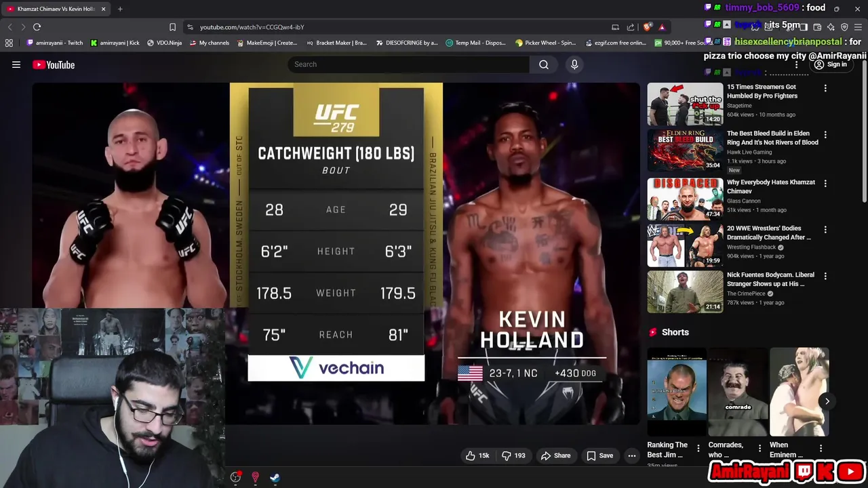Open the DIESOFCRINGE bookmark
Screen dimensions: 868x488
[407, 43]
